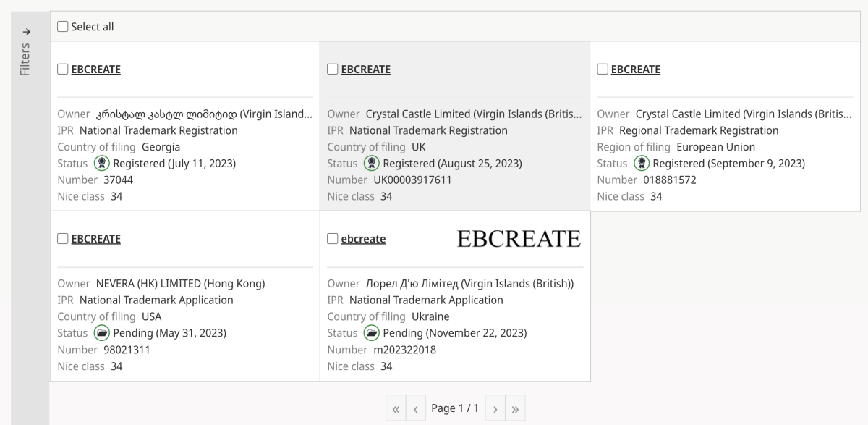This screenshot has height=425, width=868.
Task: Go to the next results page
Action: pos(495,409)
